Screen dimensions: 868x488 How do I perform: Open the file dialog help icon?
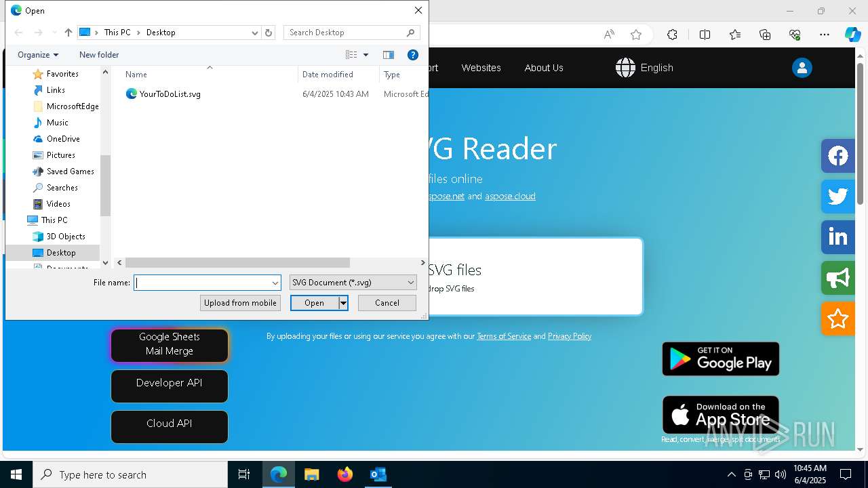[412, 55]
